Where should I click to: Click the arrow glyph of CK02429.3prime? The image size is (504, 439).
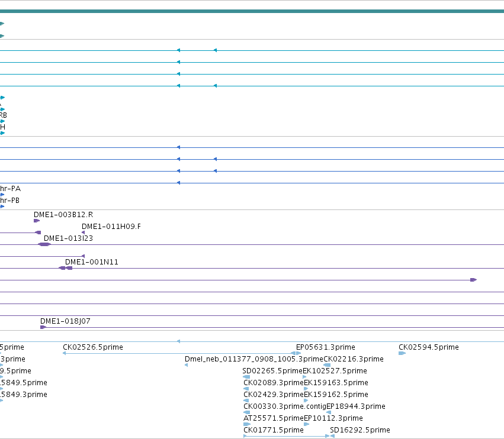pyautogui.click(x=246, y=401)
